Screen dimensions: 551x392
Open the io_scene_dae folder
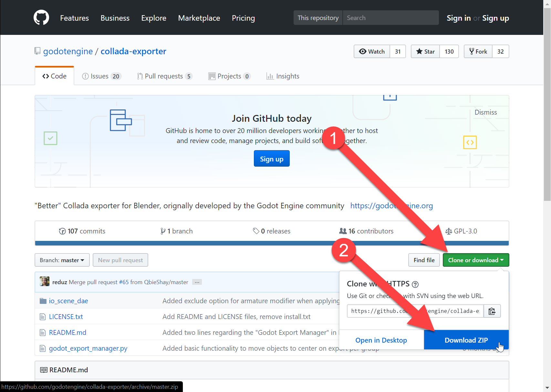pyautogui.click(x=68, y=301)
